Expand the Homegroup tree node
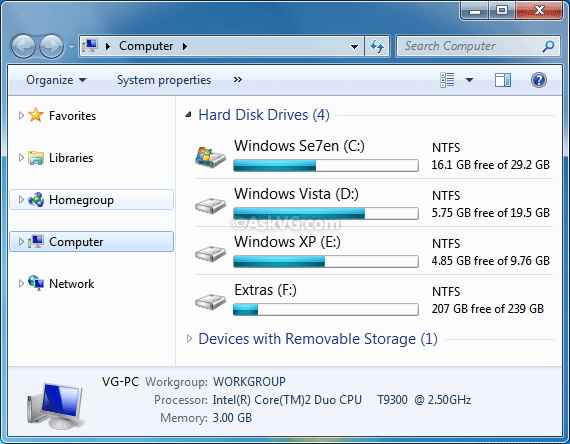570x444 pixels. [21, 200]
